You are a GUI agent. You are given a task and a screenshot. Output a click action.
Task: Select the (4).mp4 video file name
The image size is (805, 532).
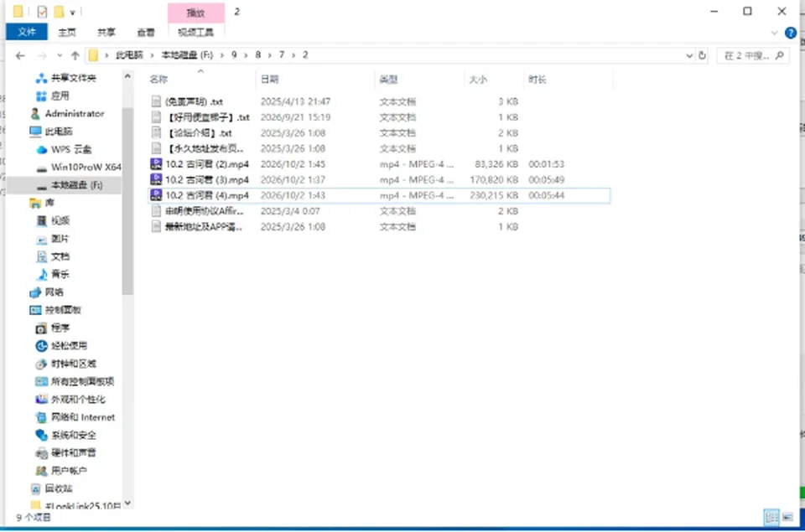[207, 195]
